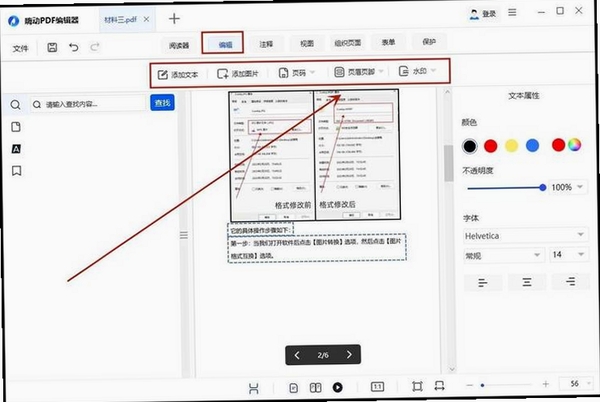Open the search panel in left sidebar
This screenshot has width=600, height=402.
point(15,104)
